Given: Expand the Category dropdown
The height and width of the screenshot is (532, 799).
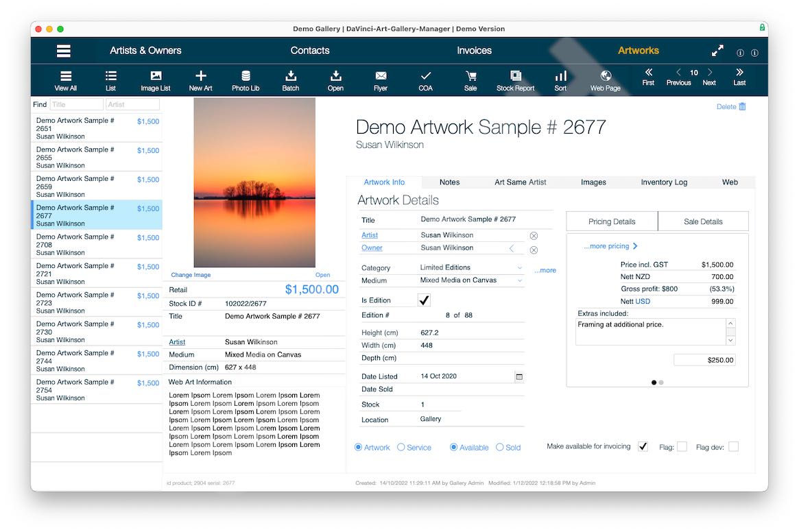Looking at the screenshot, I should [x=519, y=267].
